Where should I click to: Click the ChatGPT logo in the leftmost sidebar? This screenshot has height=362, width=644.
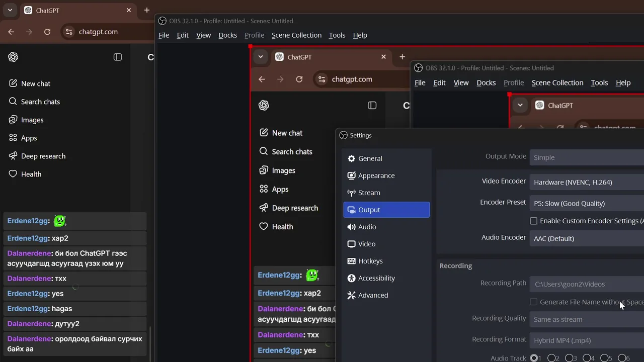(13, 57)
